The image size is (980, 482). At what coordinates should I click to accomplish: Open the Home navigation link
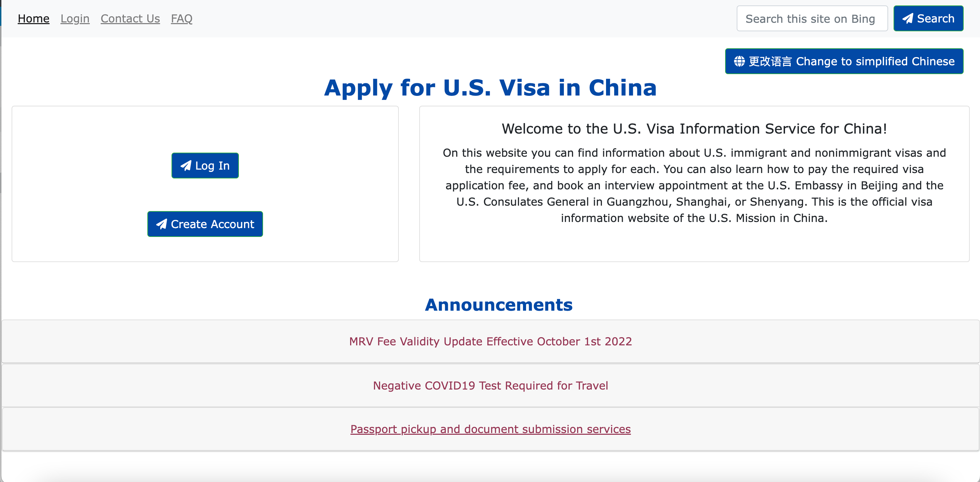tap(33, 18)
